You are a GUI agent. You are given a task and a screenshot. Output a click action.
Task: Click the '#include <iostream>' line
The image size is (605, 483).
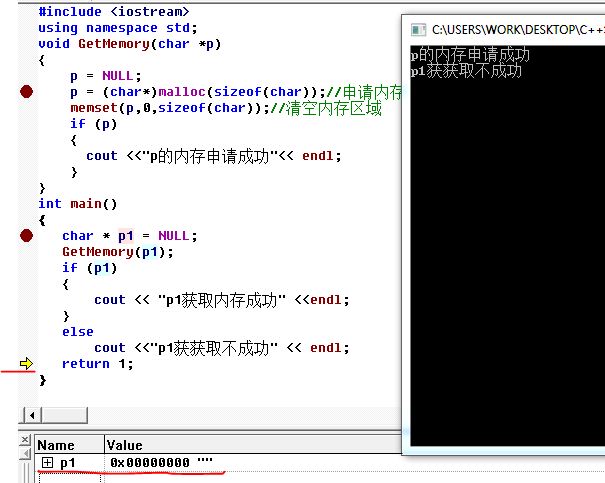tap(114, 12)
